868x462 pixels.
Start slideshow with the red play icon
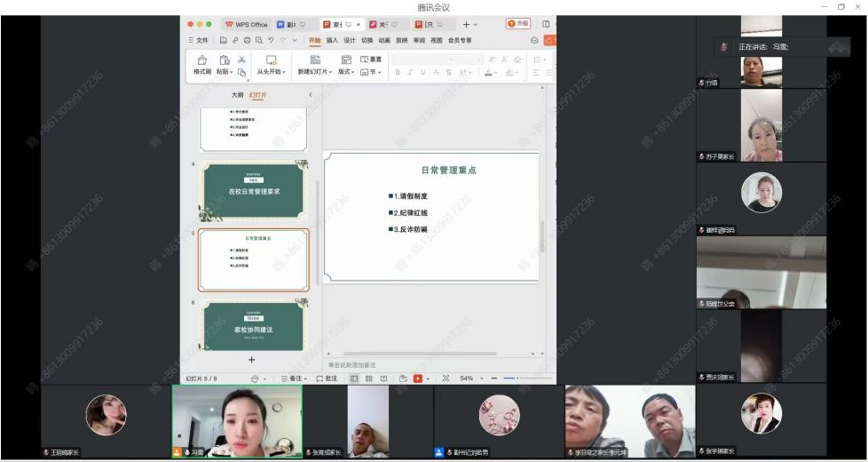(417, 378)
